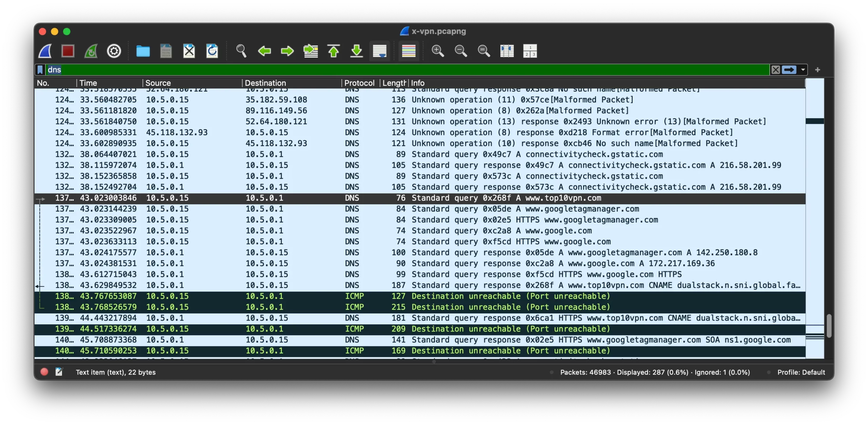The image size is (868, 425).
Task: Apply the current display filter
Action: 790,69
